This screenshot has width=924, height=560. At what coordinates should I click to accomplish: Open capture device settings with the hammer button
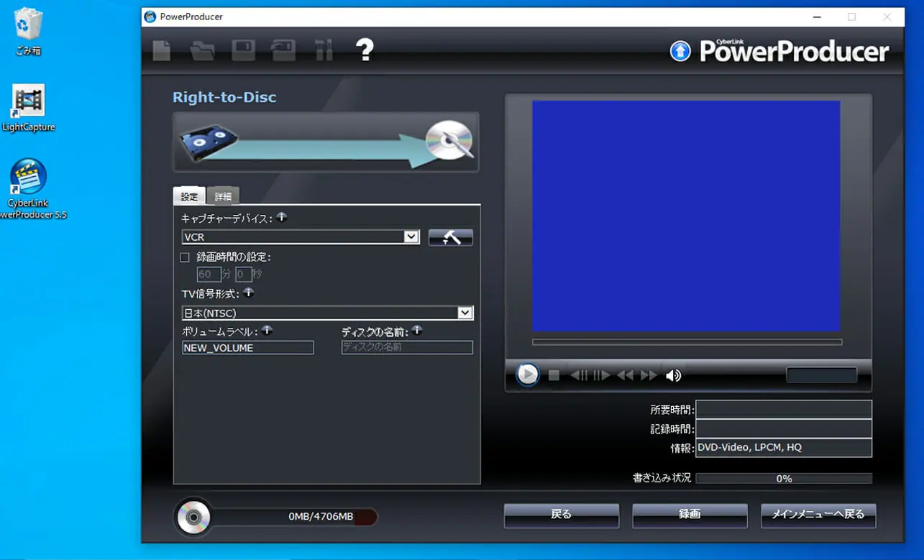(x=451, y=238)
